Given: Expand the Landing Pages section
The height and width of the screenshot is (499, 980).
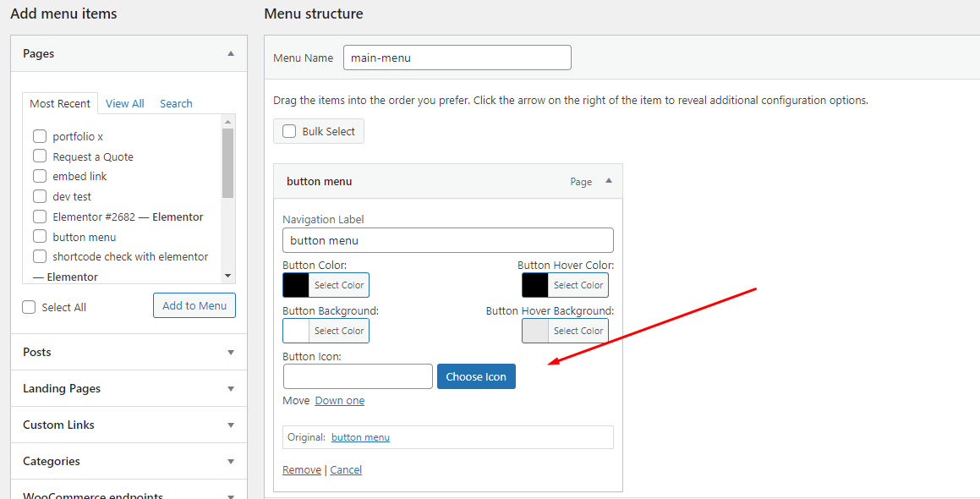Looking at the screenshot, I should [231, 388].
